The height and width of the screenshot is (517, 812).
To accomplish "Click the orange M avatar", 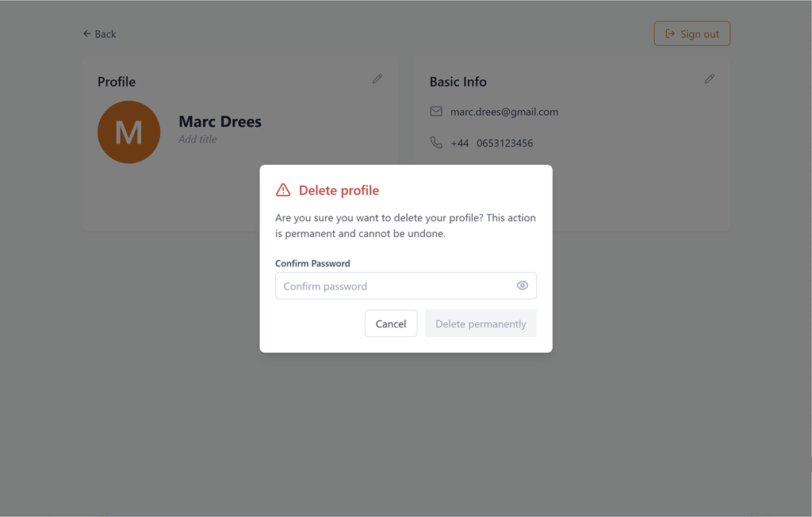I will pyautogui.click(x=128, y=132).
